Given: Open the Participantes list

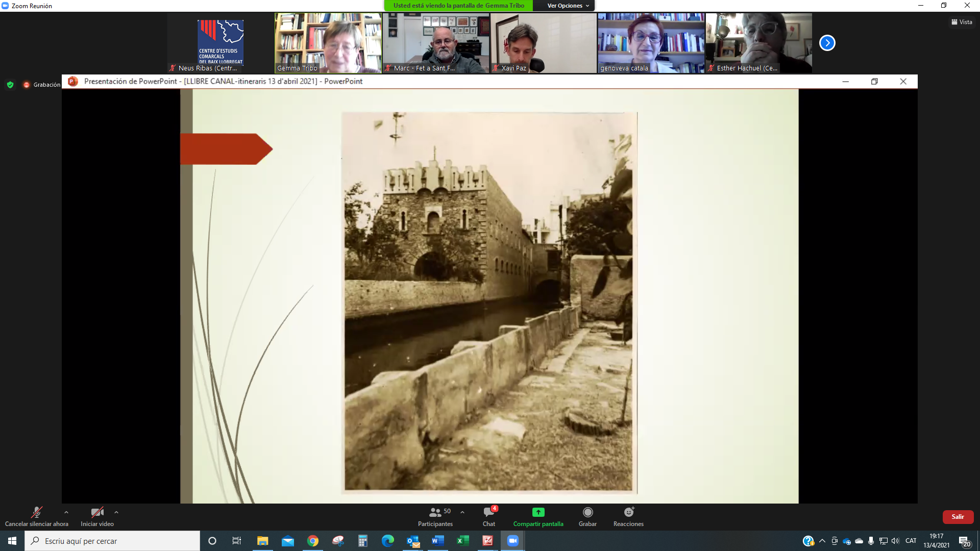Looking at the screenshot, I should [x=435, y=512].
